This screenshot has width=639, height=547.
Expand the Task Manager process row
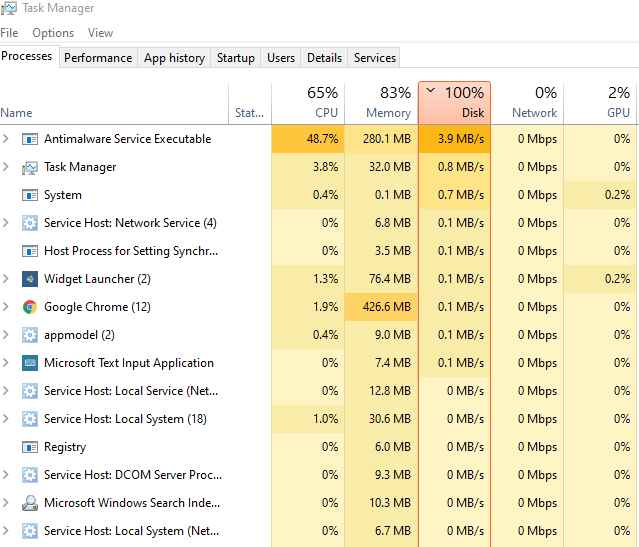6,167
